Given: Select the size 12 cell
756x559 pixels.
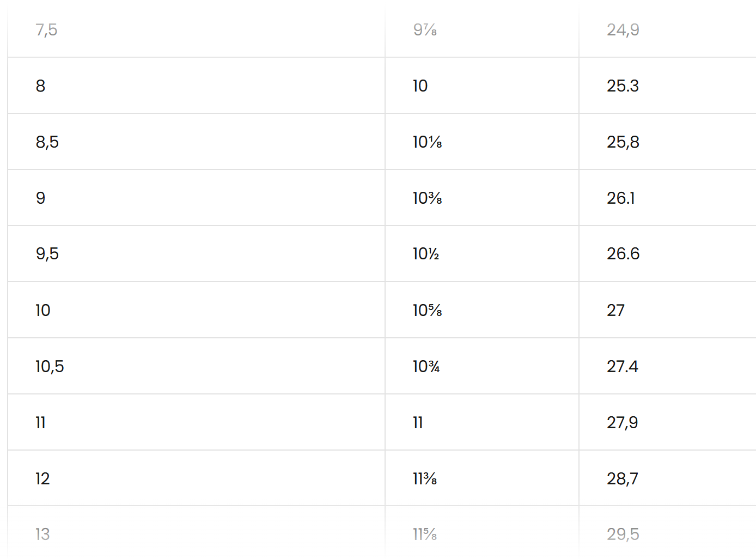Looking at the screenshot, I should [x=42, y=479].
